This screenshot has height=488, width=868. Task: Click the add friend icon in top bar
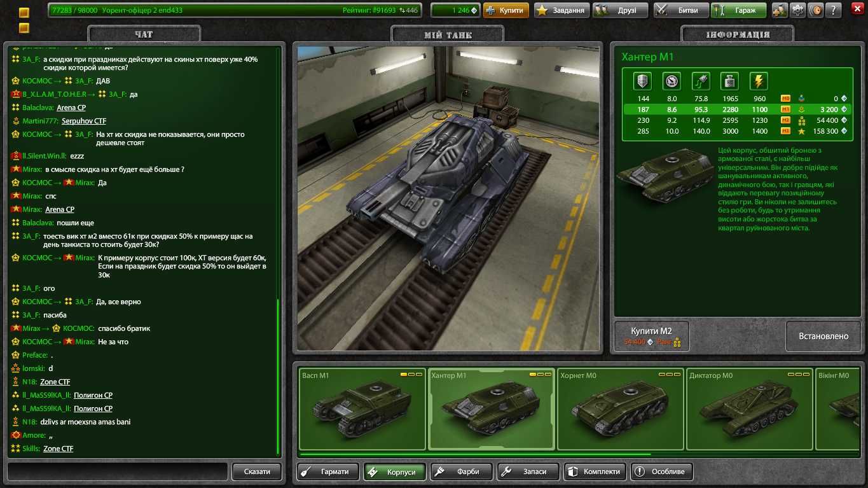click(780, 10)
